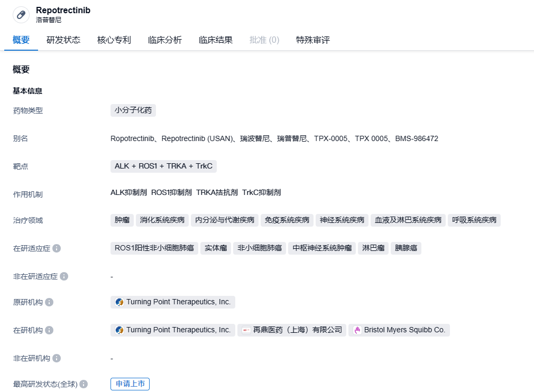Image resolution: width=534 pixels, height=392 pixels.
Task: Select the 神经系统疾病 therapeutic area tag
Action: (x=342, y=220)
